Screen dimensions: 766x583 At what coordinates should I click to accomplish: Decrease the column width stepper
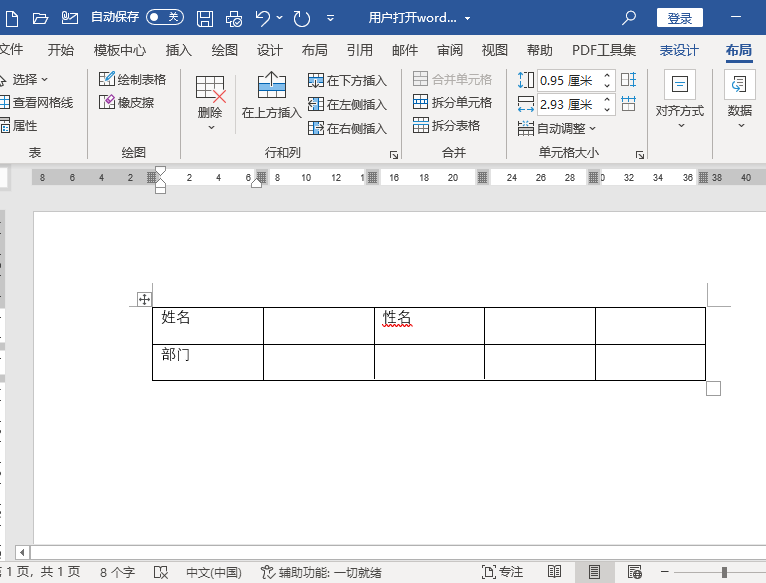[607, 109]
